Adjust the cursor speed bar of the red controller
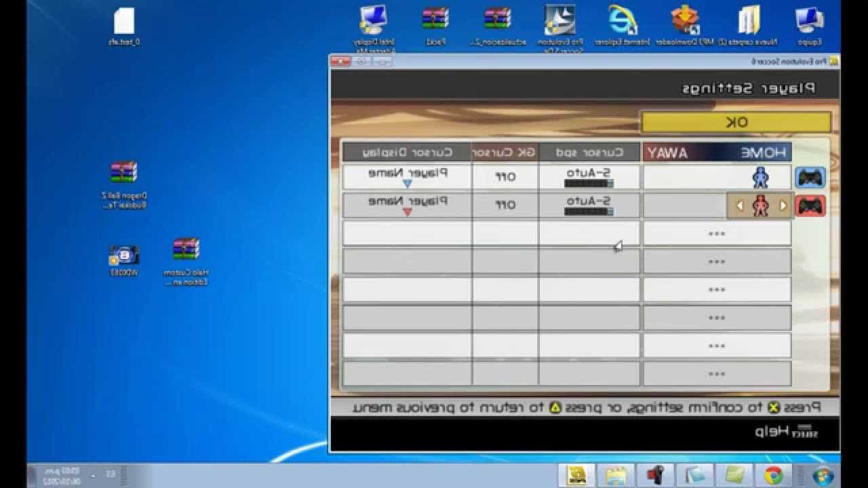This screenshot has width=868, height=488. pyautogui.click(x=589, y=211)
